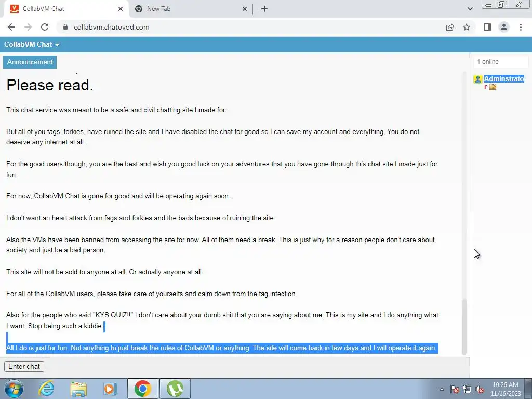Switch to the CollabVM Chat tab
Image resolution: width=532 pixels, height=399 pixels.
[x=66, y=9]
